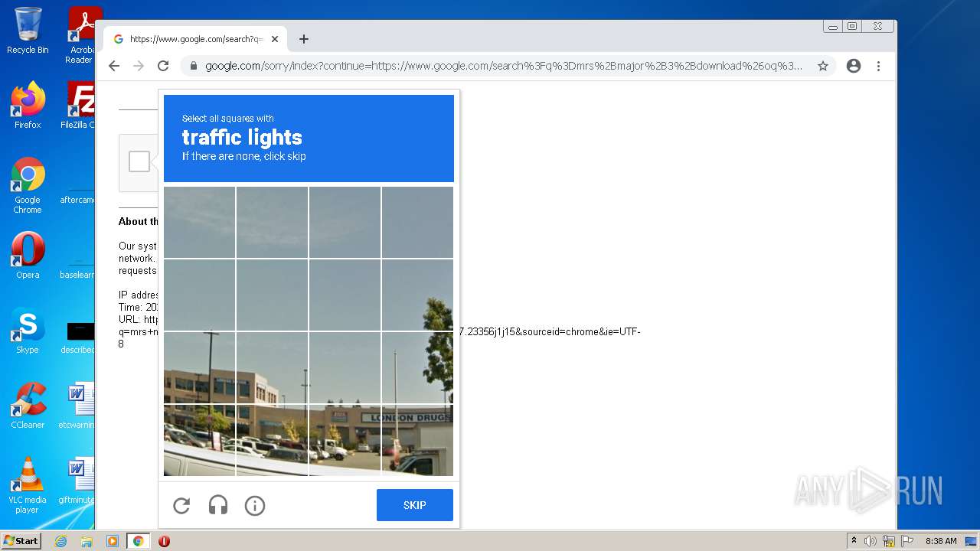Click the Opera icon in the taskbar
Viewport: 980px width, 551px height.
164,541
